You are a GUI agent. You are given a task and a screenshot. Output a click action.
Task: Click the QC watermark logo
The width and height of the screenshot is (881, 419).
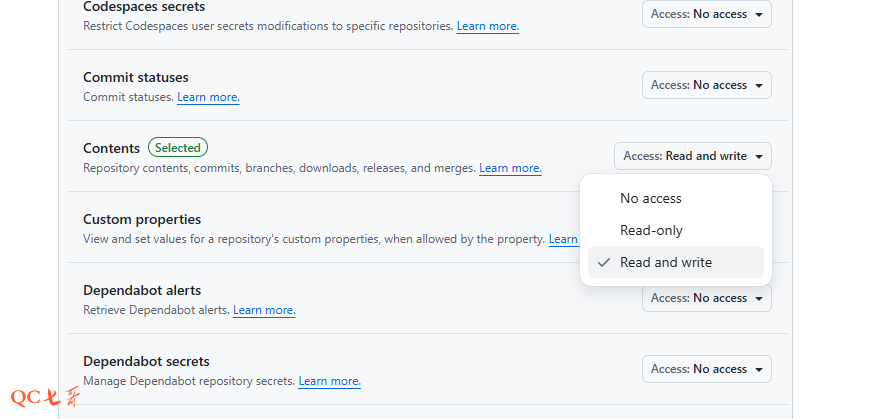tap(44, 397)
